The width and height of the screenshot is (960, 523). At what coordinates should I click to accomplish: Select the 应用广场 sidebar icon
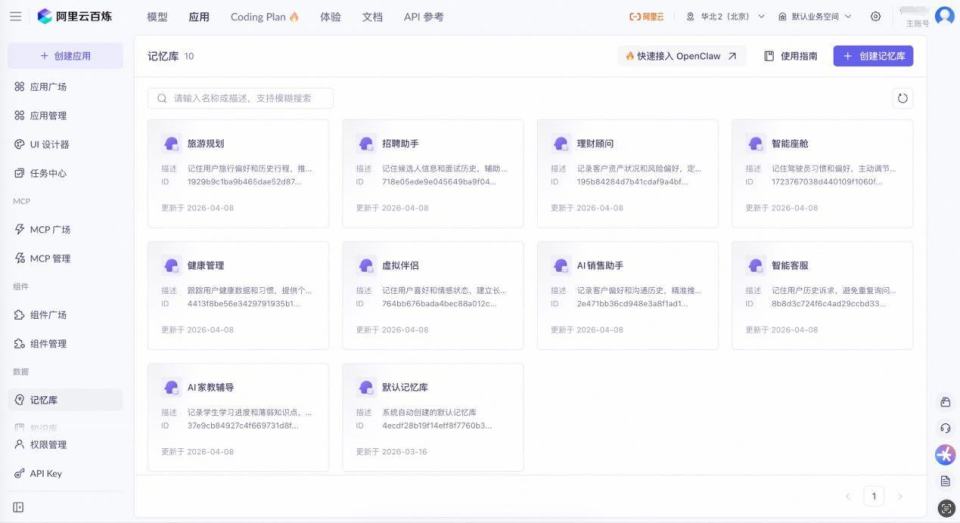[x=20, y=86]
